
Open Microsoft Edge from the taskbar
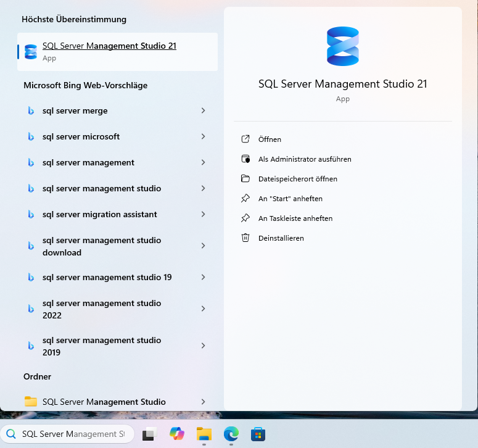[231, 434]
